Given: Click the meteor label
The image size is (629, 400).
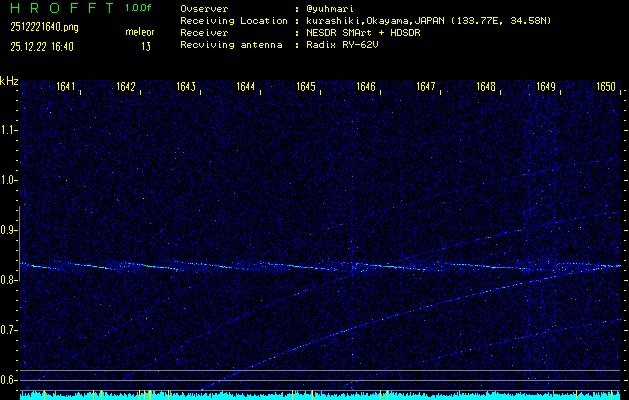Looking at the screenshot, I should pyautogui.click(x=140, y=32).
